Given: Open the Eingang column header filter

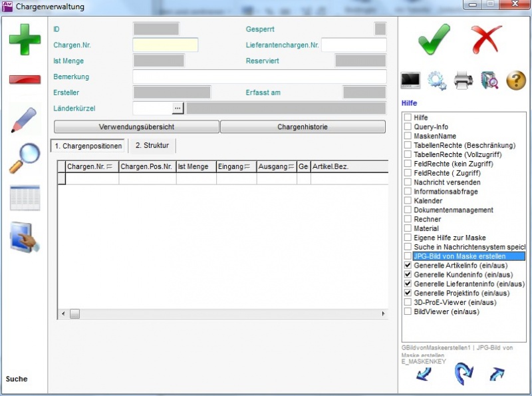Looking at the screenshot, I should coord(247,167).
